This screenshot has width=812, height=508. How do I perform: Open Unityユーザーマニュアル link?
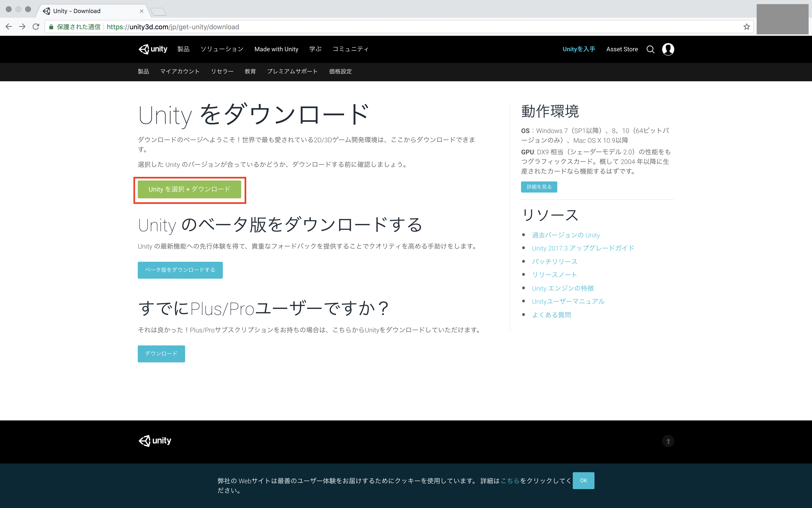(568, 301)
